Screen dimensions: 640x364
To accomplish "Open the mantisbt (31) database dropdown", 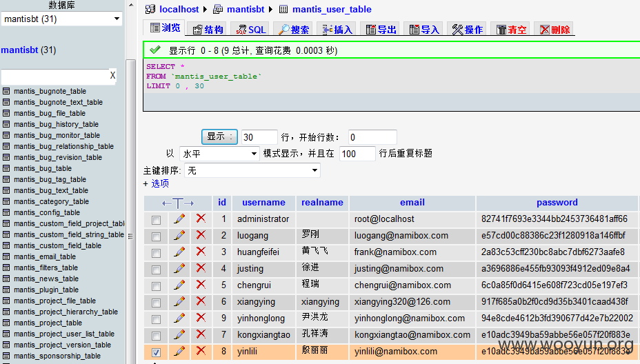I will [x=61, y=19].
